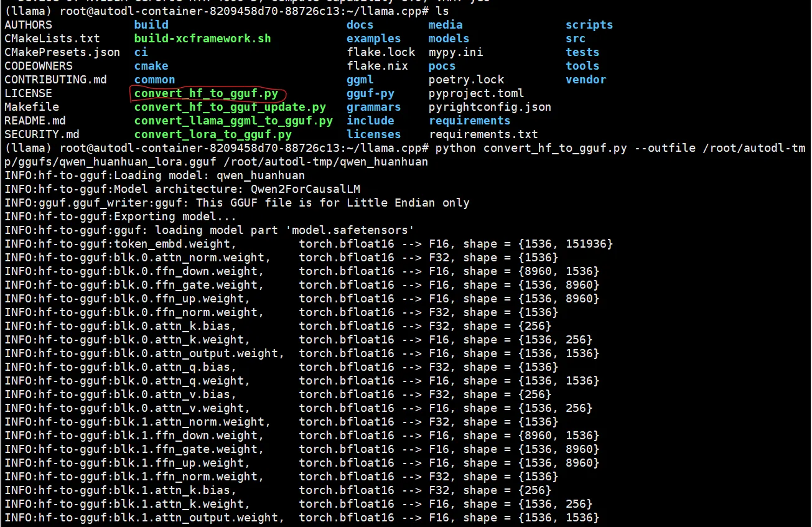Click the blk.0.attn_norm.weight log line
This screenshot has height=527, width=812.
click(282, 258)
